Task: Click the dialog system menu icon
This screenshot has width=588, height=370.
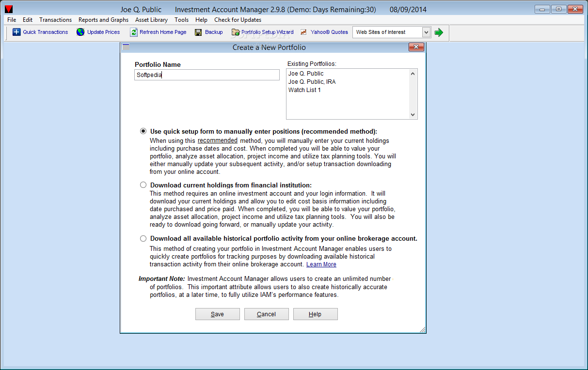Action: [126, 47]
